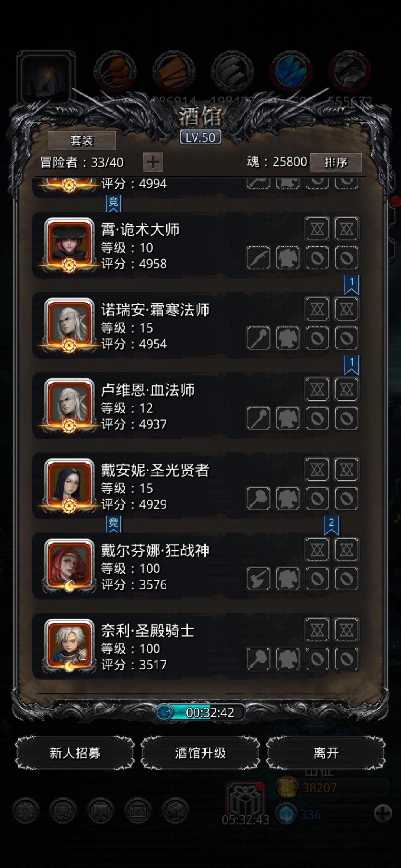Screen dimensions: 401x868
Task: Open weapon slot of 霄·诡术大师
Action: click(x=258, y=258)
